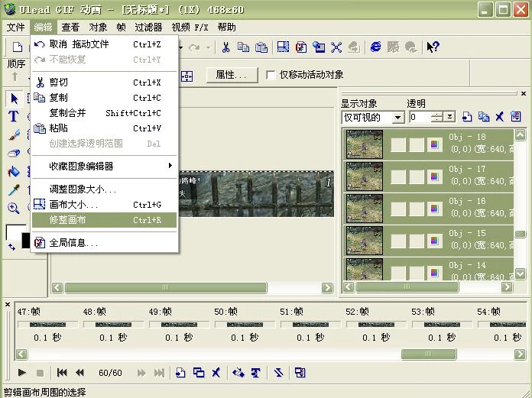Viewport: 532px width, 398px height.
Task: Click the delete object X icon in object panel
Action: click(499, 117)
